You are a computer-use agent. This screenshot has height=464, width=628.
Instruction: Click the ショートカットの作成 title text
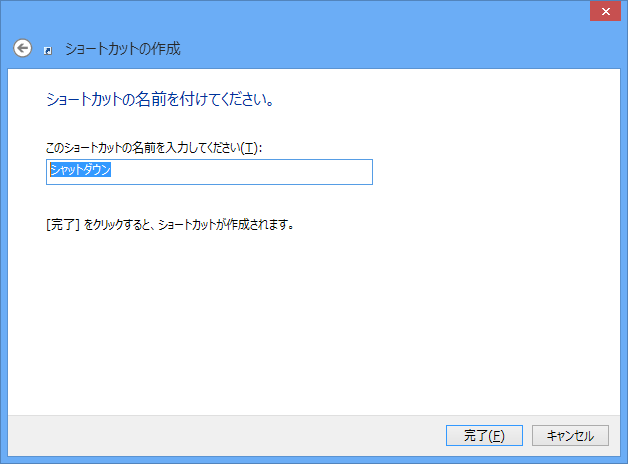click(123, 49)
